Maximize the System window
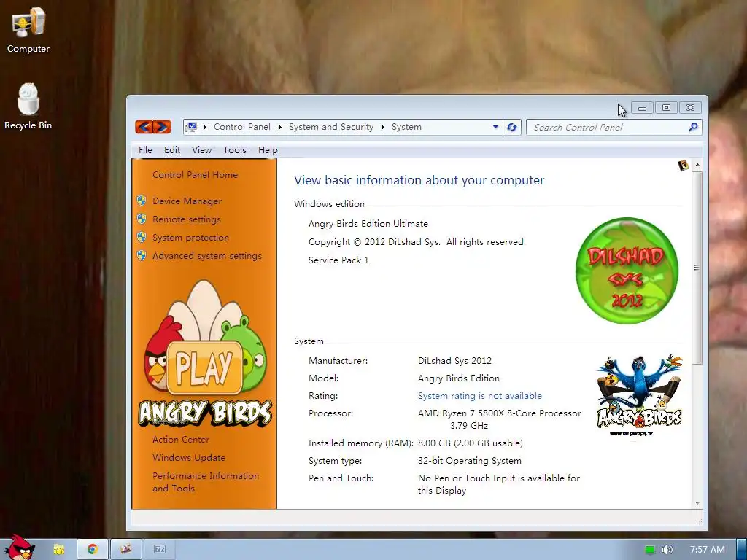This screenshot has height=560, width=747. pos(666,108)
